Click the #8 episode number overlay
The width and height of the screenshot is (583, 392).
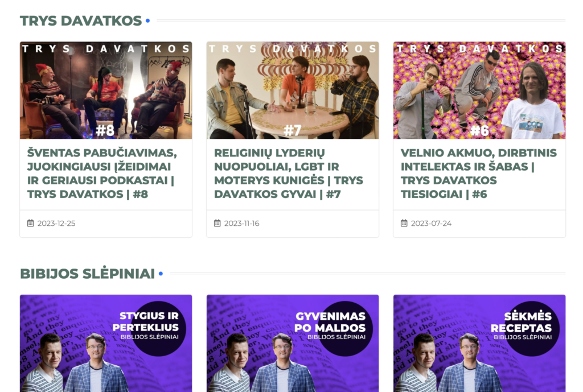[105, 130]
